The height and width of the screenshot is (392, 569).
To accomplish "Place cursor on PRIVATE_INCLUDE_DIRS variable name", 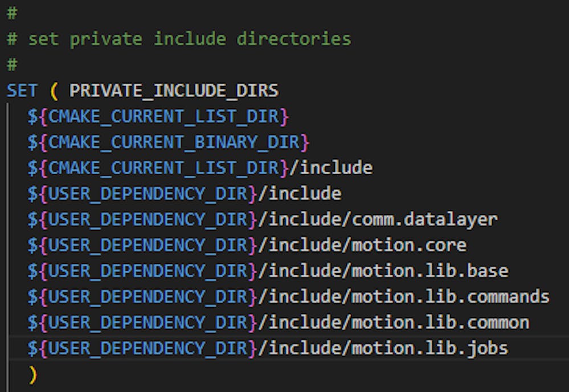I will point(174,90).
